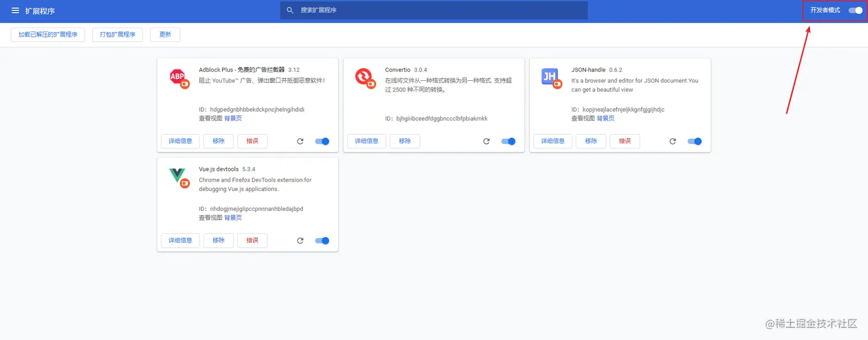Click 打包扩展程序 button

[117, 34]
